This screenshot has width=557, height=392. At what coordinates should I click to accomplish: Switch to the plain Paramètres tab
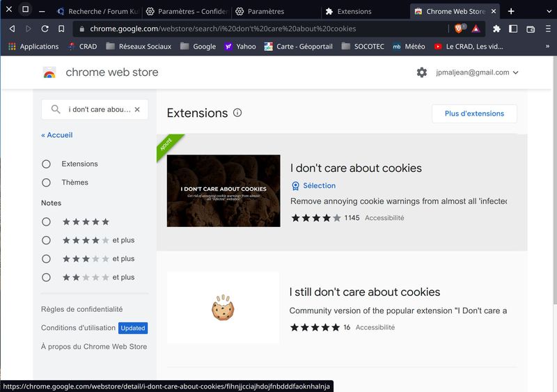coord(276,11)
